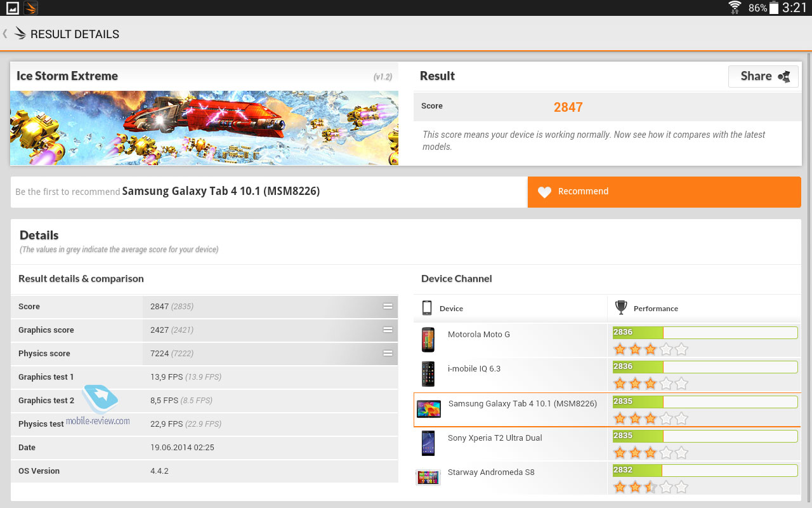Select Samsung Galaxy Tab 4 tablet icon
The width and height of the screenshot is (812, 508).
pos(429,409)
